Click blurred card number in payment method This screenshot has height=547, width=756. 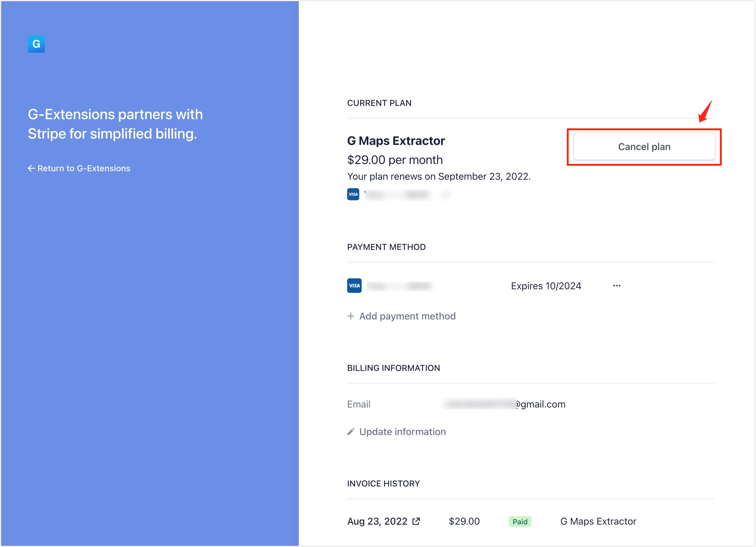pyautogui.click(x=400, y=286)
